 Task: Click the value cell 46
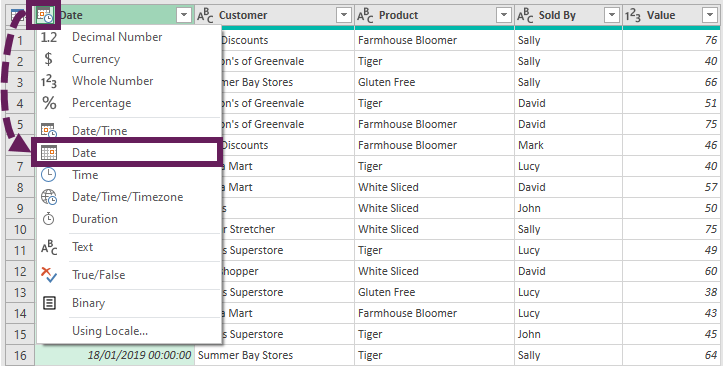pyautogui.click(x=672, y=145)
